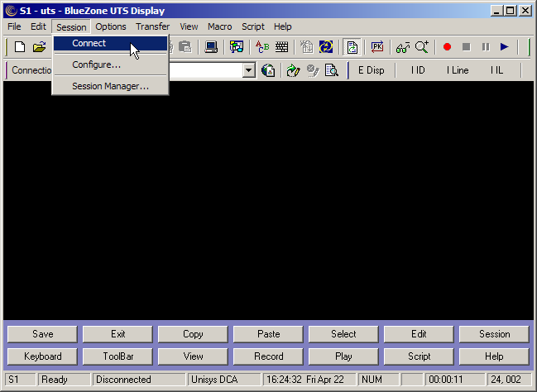Click the grayed file transfer icon
This screenshot has width=537, height=392.
(306, 47)
